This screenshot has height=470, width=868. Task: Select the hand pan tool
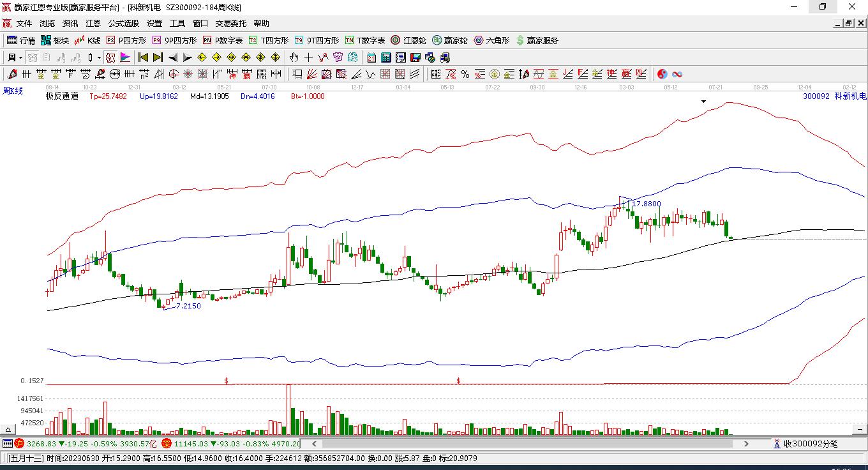tap(294, 57)
